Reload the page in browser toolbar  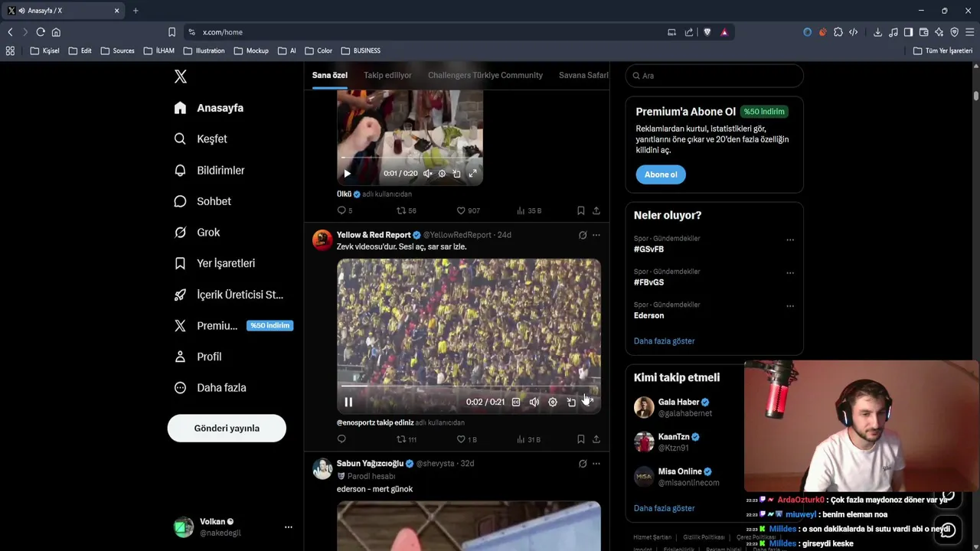41,32
